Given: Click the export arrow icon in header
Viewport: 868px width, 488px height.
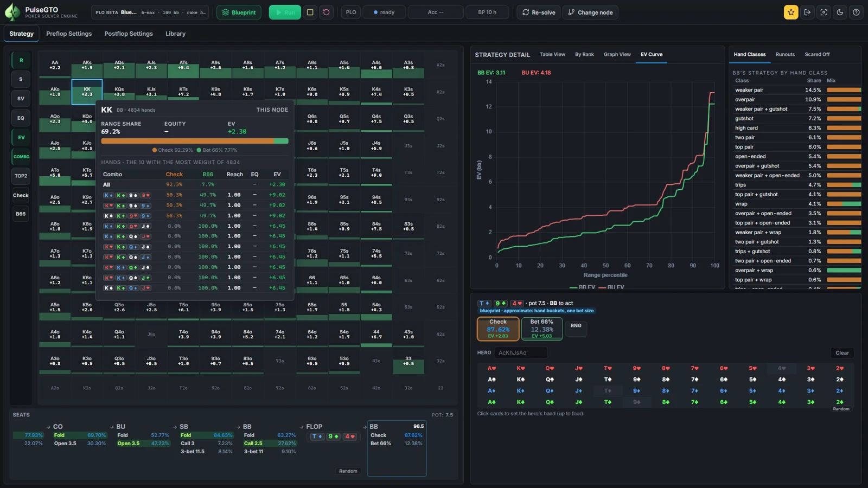Looking at the screenshot, I should coord(807,12).
